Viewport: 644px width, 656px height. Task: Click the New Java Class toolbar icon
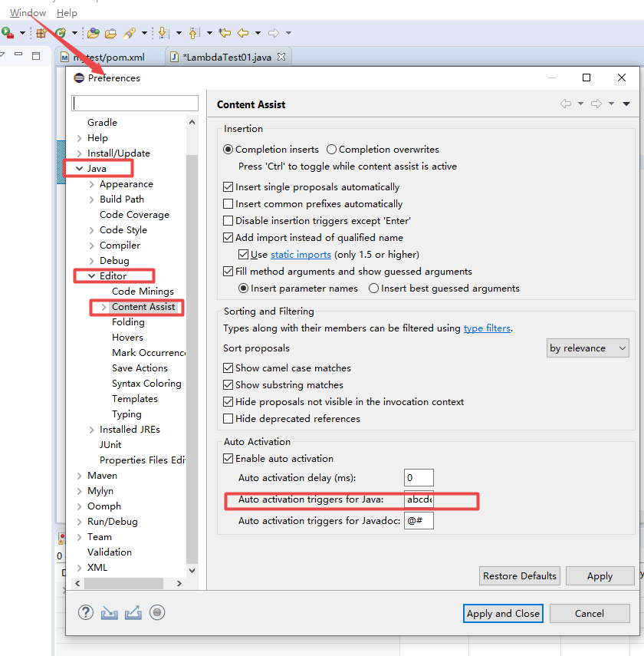(x=61, y=33)
